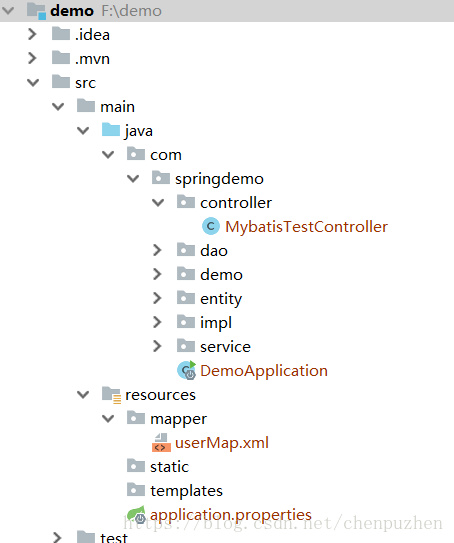Click the demo project module icon
454x543 pixels.
point(36,11)
